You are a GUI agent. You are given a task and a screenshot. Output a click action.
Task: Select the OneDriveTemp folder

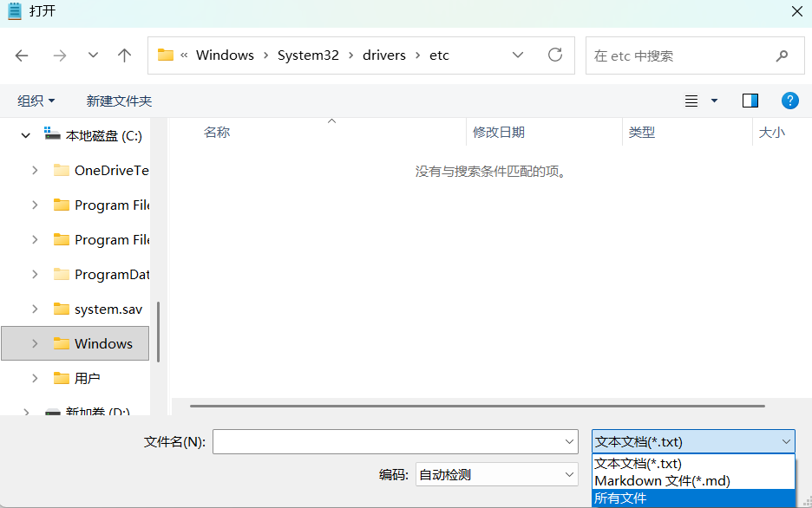pyautogui.click(x=111, y=170)
